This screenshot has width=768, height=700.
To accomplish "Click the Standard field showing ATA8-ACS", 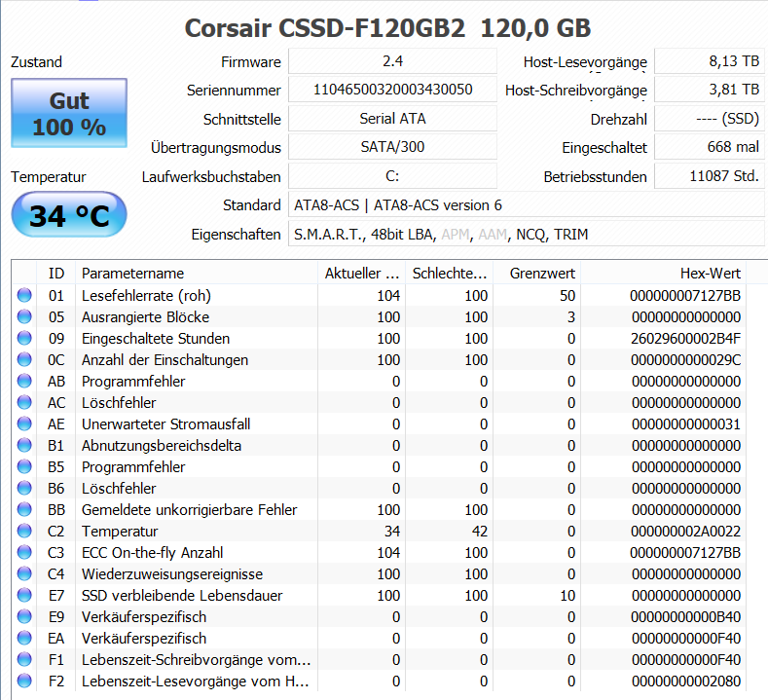I will 527,204.
